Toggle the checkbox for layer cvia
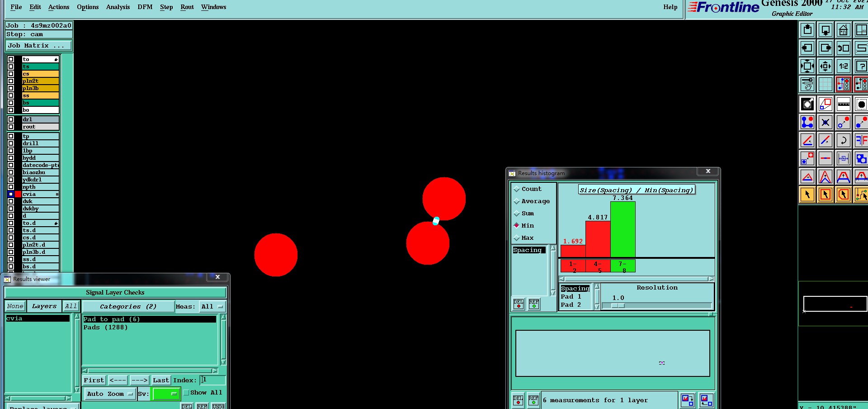 pyautogui.click(x=11, y=194)
